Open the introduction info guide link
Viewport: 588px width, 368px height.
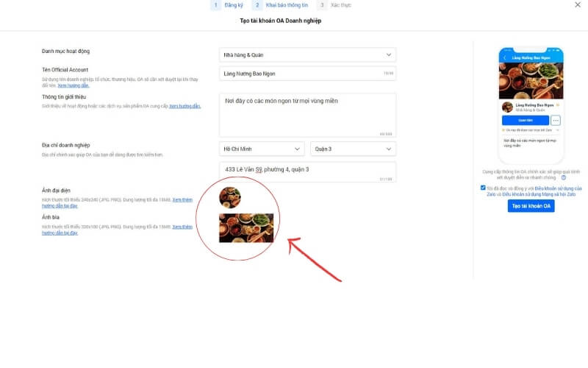coord(185,106)
